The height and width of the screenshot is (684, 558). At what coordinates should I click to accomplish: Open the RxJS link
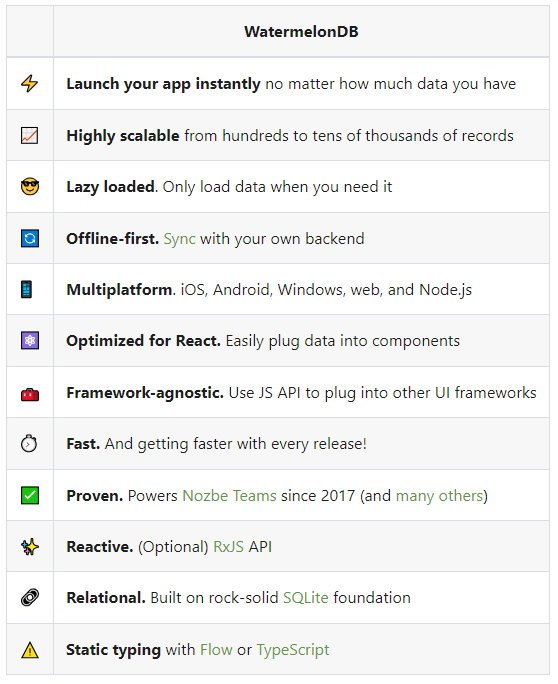[x=229, y=547]
